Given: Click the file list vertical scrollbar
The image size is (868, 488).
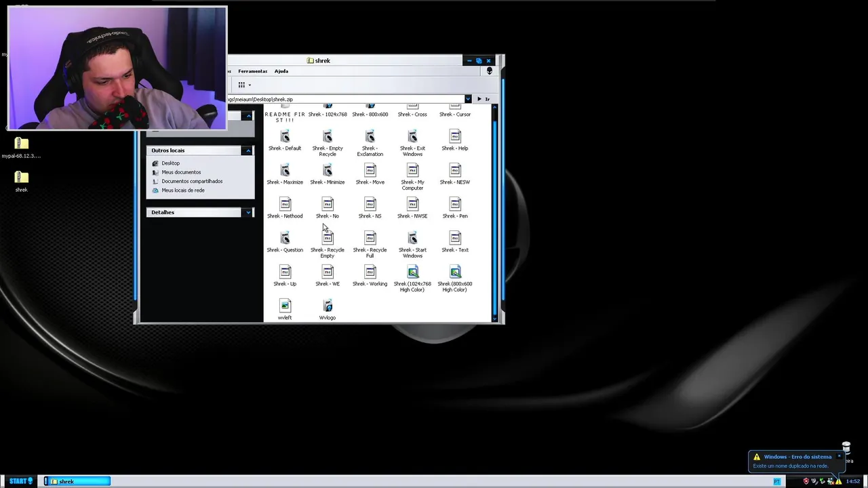Looking at the screenshot, I should pyautogui.click(x=494, y=212).
